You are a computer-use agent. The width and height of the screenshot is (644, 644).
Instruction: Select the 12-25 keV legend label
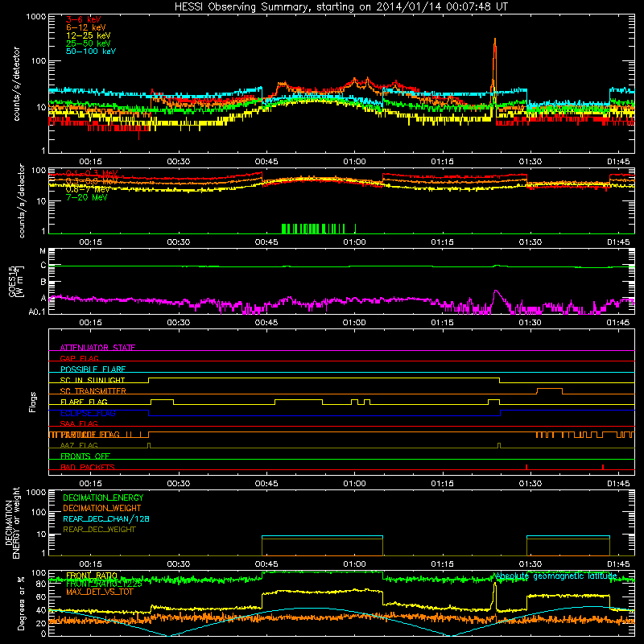click(88, 35)
